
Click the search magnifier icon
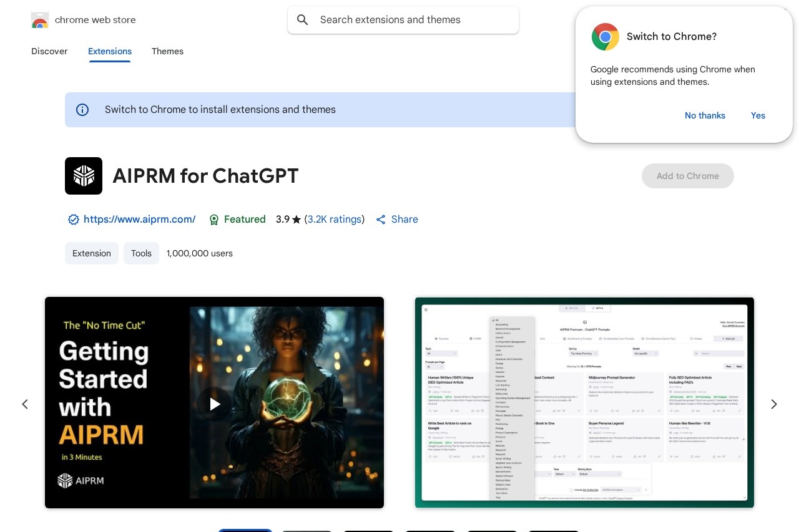point(303,20)
